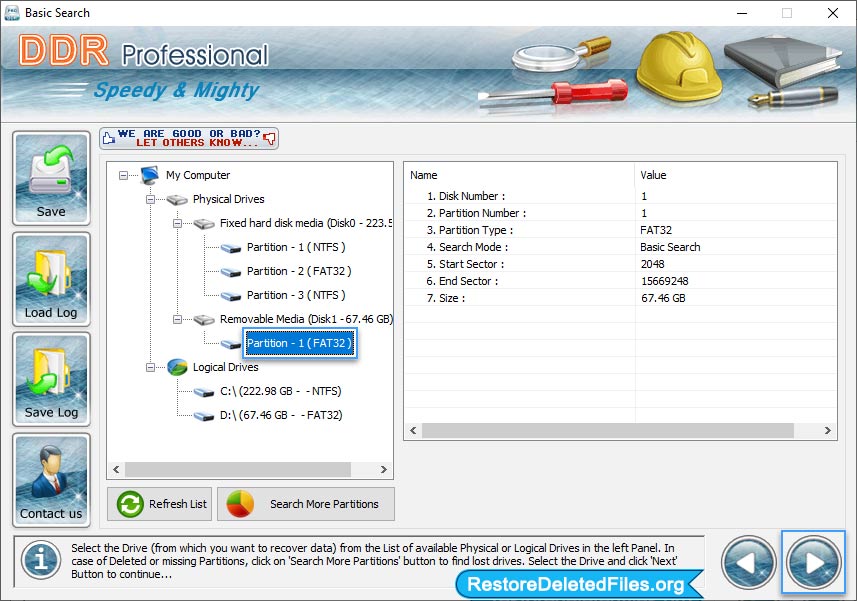Collapse the Fixed hard disk media node
857x601 pixels.
point(177,223)
